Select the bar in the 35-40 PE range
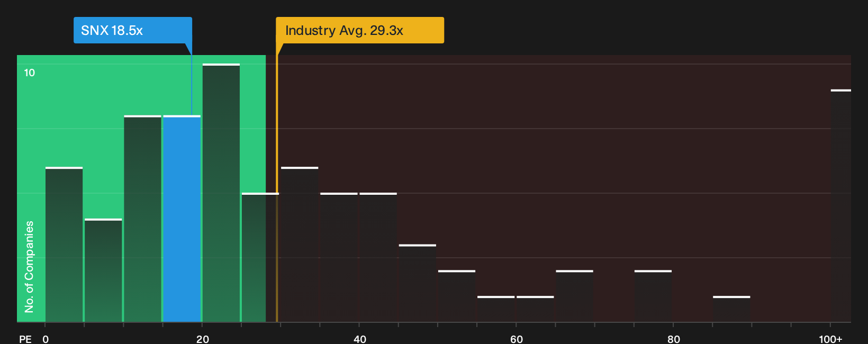This screenshot has width=868, height=344. coord(339,257)
